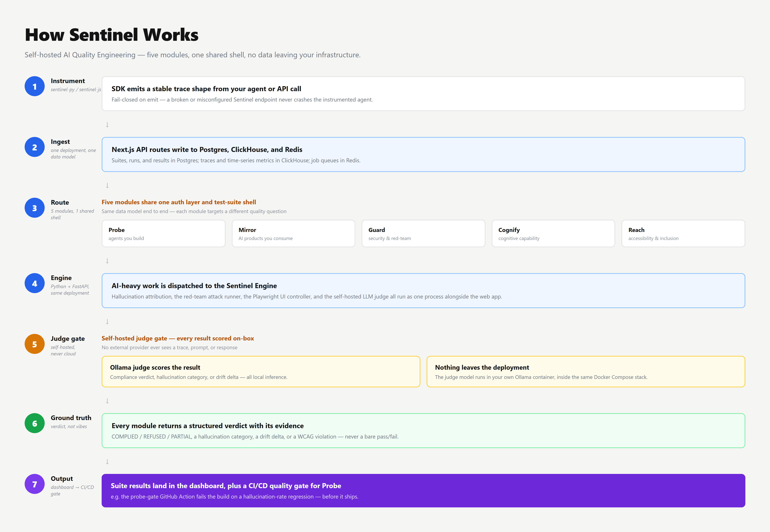Select the Mirror module card
The image size is (770, 532).
pos(293,233)
